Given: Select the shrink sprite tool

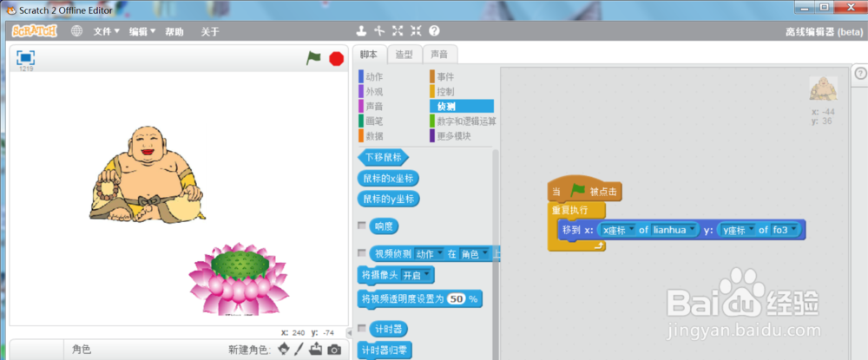Looking at the screenshot, I should tap(416, 31).
